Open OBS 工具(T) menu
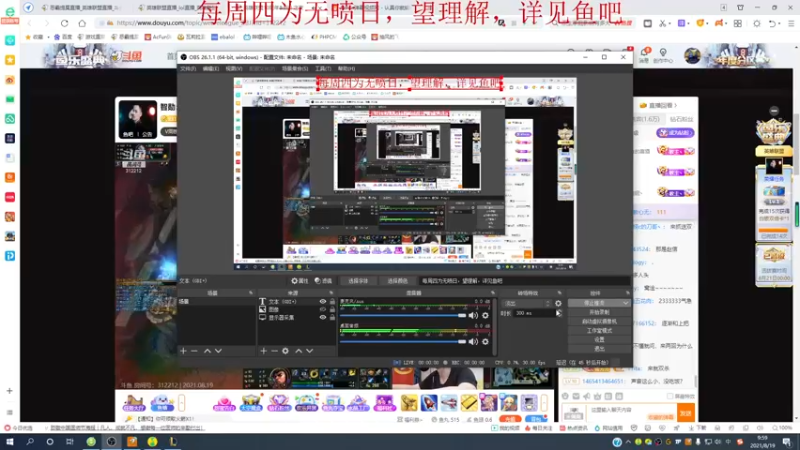 click(x=323, y=68)
